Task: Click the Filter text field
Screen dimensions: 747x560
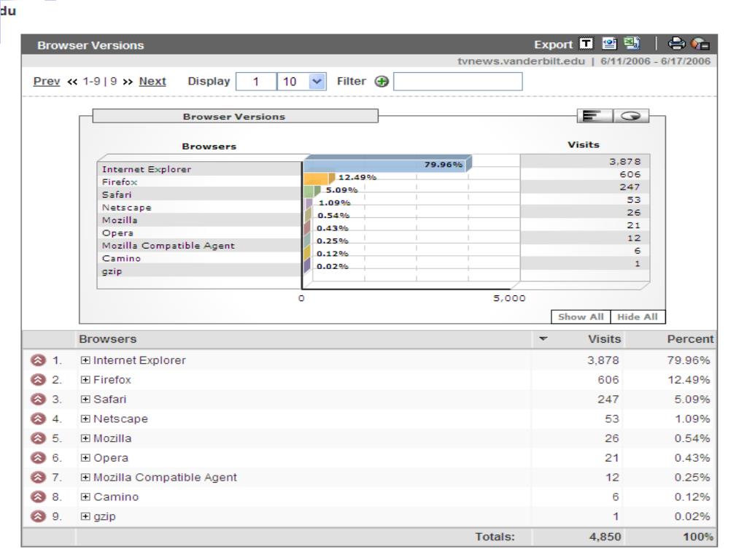Action: 458,82
